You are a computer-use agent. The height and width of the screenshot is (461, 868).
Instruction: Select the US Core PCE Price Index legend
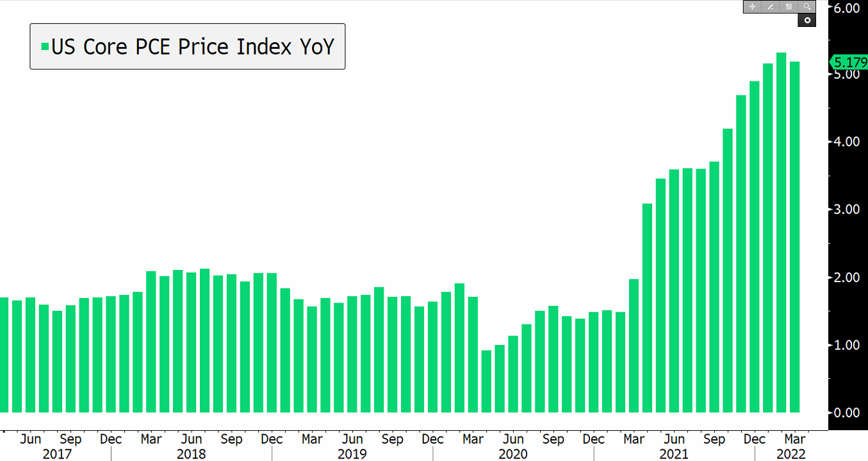coord(192,47)
